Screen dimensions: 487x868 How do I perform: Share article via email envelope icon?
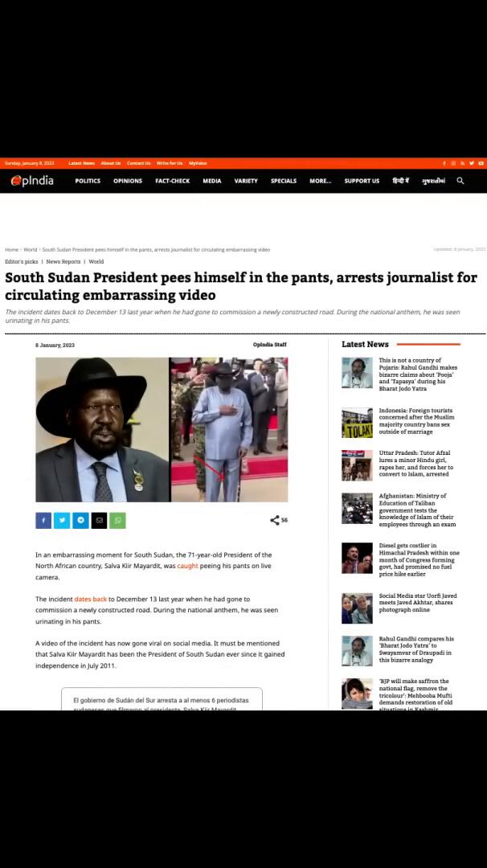[x=99, y=520]
